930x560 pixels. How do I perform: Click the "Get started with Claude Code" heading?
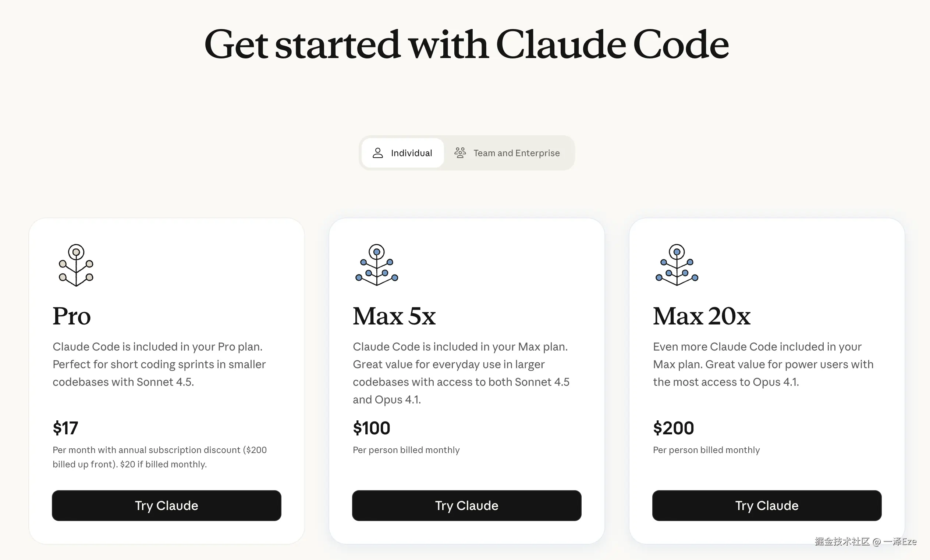tap(466, 44)
